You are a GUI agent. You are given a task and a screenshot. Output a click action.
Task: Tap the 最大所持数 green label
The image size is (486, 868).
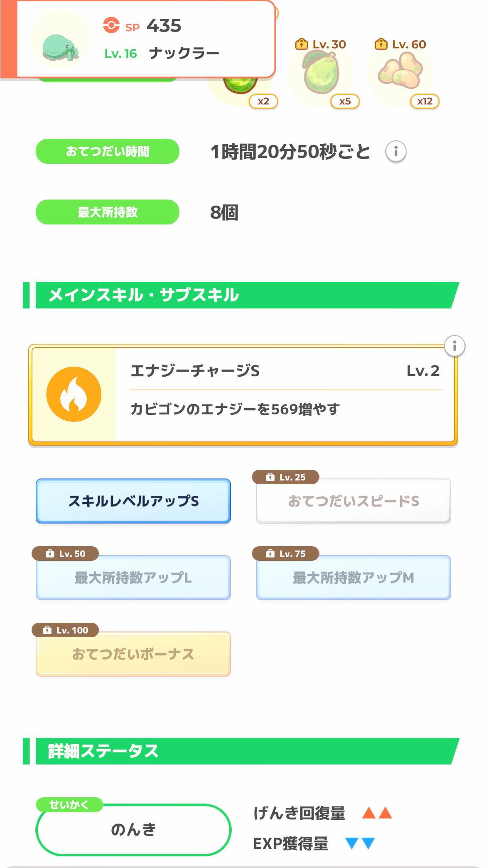pos(108,212)
